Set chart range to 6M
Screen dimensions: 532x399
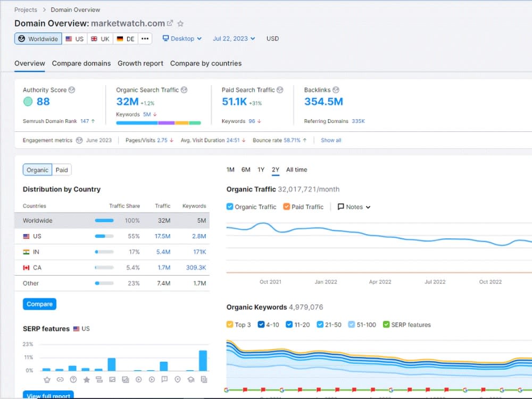point(246,170)
